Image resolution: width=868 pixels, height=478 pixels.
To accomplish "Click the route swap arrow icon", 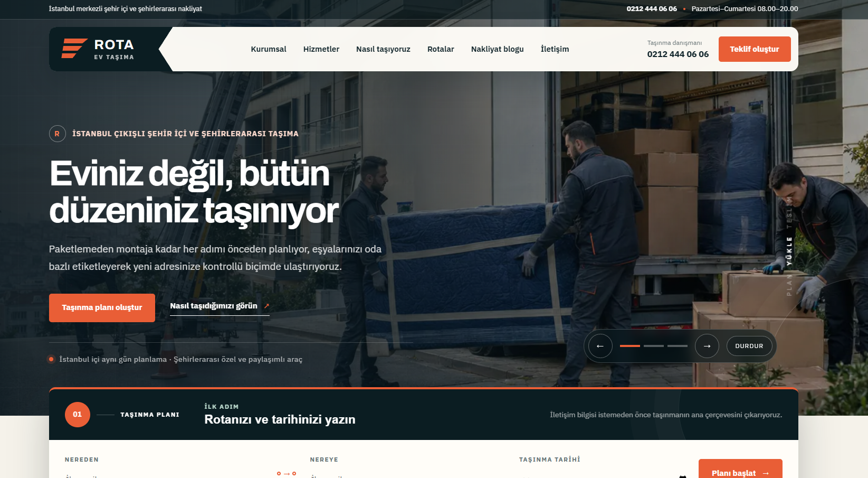I will point(287,473).
